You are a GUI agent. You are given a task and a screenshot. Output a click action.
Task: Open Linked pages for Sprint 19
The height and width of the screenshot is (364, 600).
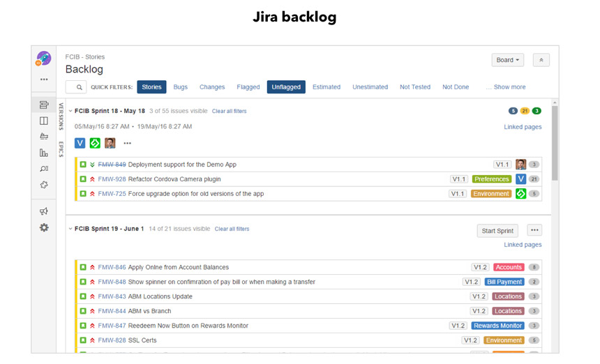(x=523, y=245)
